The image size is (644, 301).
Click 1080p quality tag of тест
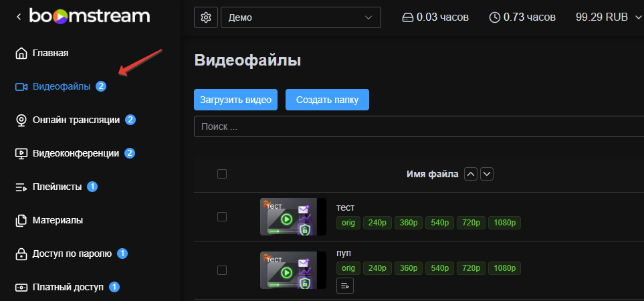click(x=504, y=223)
